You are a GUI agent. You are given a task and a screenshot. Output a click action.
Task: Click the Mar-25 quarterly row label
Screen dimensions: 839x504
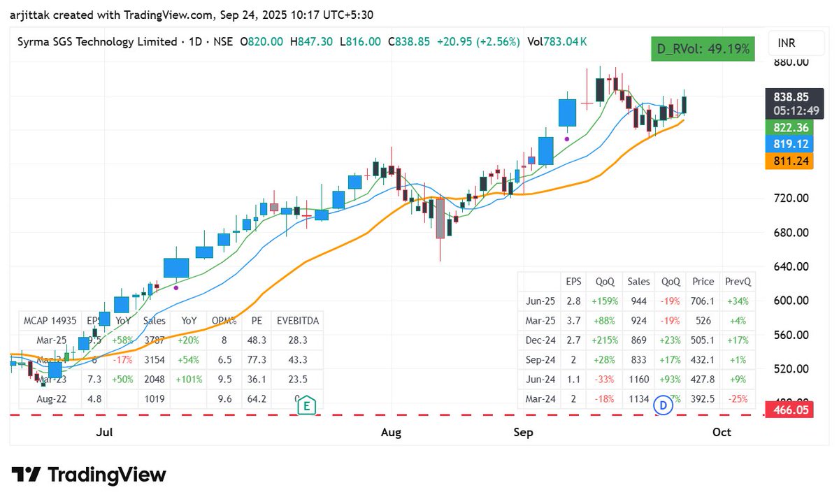coord(539,321)
